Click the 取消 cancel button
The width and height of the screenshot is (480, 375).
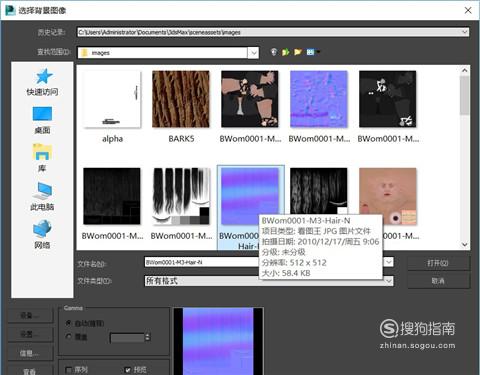438,281
